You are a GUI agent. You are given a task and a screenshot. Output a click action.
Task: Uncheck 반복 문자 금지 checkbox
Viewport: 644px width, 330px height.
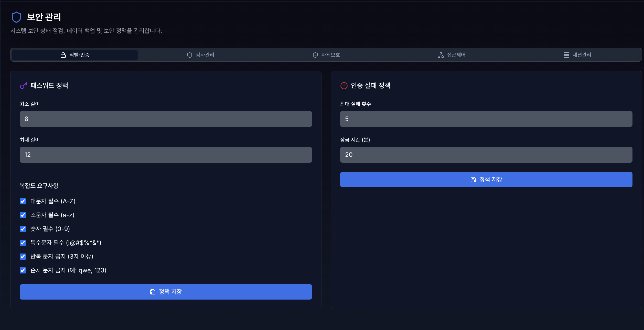pos(23,257)
